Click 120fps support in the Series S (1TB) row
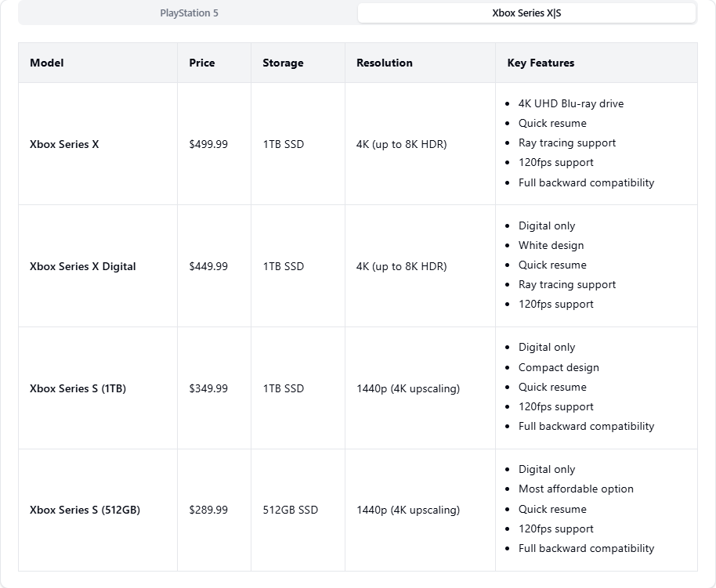Screen dimensions: 716x588 (555, 407)
